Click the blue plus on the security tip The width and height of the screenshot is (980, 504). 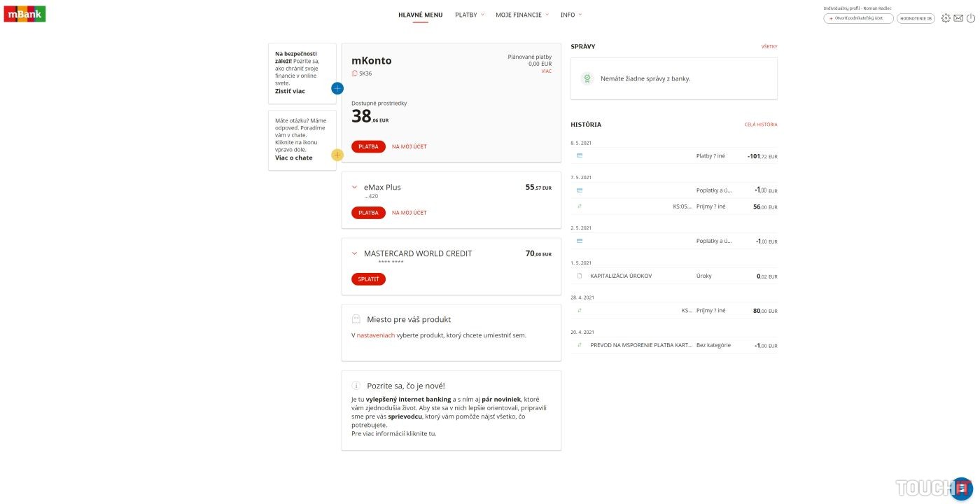[x=337, y=88]
